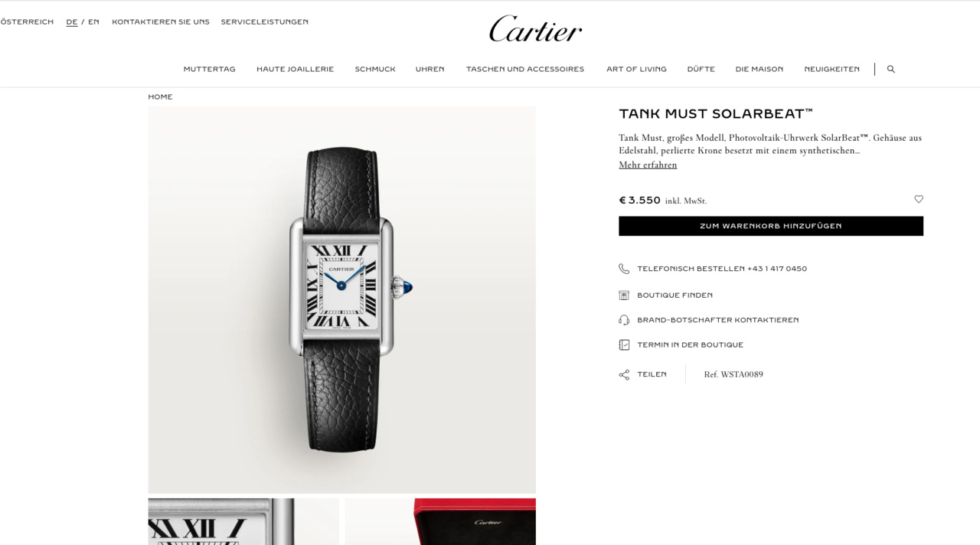This screenshot has height=545, width=980.
Task: Click the Home breadcrumb link
Action: [160, 96]
